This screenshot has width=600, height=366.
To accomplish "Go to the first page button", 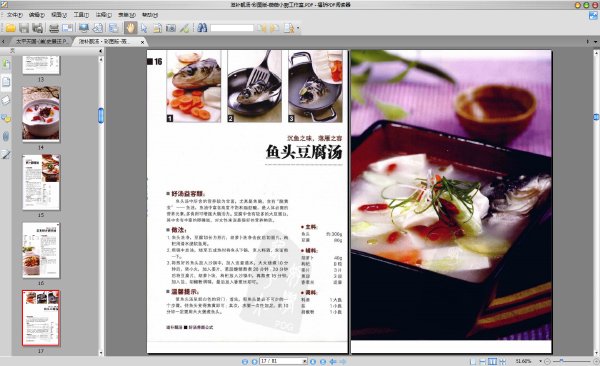I will [x=245, y=361].
